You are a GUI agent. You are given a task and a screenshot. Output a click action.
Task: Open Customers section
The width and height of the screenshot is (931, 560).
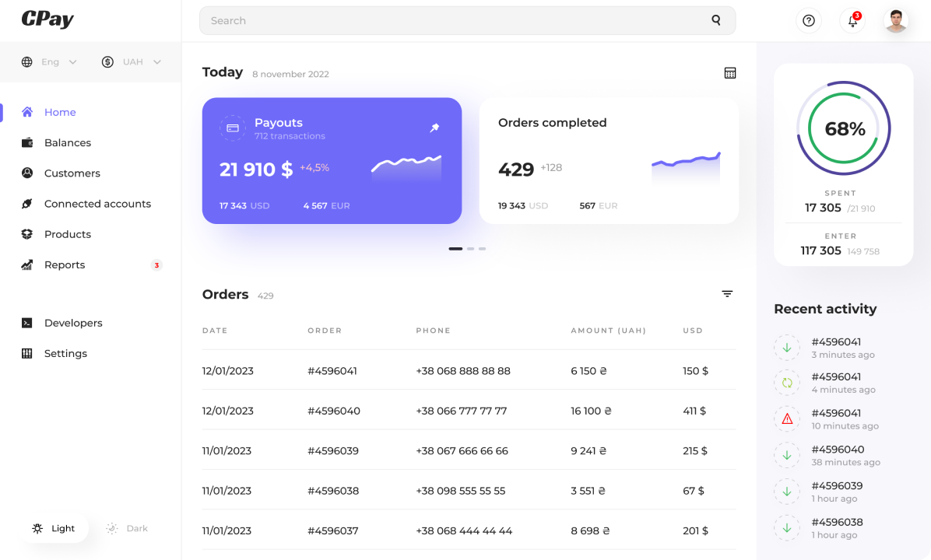pyautogui.click(x=72, y=173)
